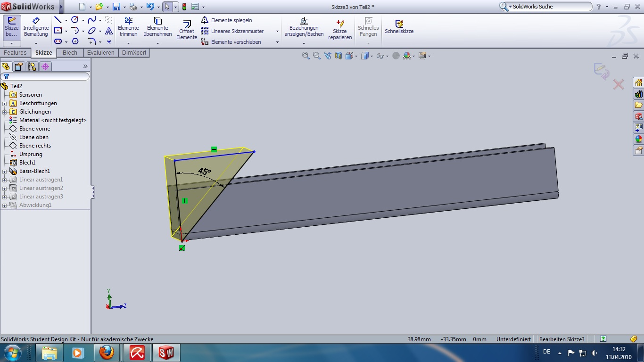Select the Line sketch tool

[x=58, y=20]
